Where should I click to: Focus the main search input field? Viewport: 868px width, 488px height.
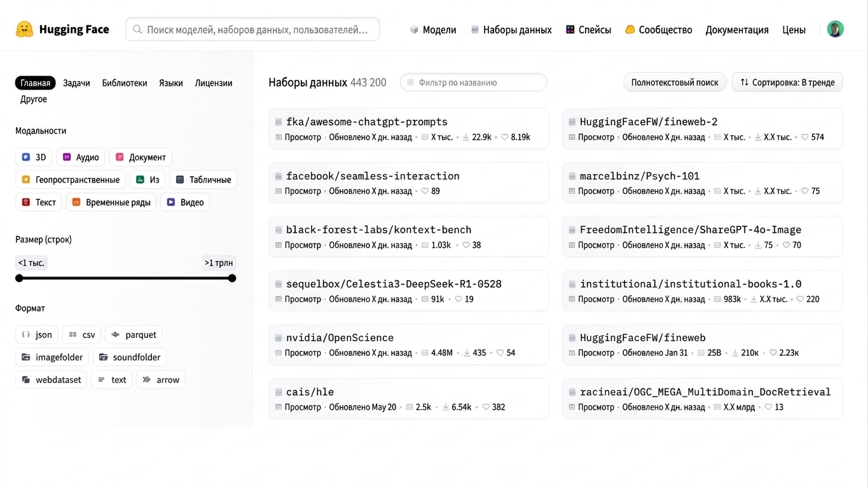[x=252, y=29]
